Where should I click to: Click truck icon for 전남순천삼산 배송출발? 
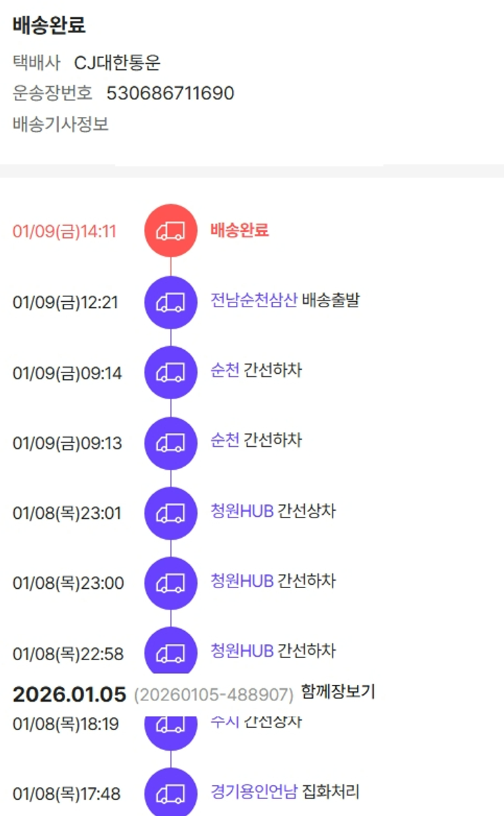point(171,302)
